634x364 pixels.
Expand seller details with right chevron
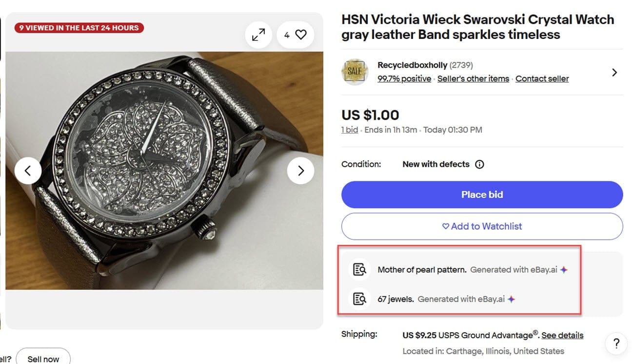click(x=614, y=72)
